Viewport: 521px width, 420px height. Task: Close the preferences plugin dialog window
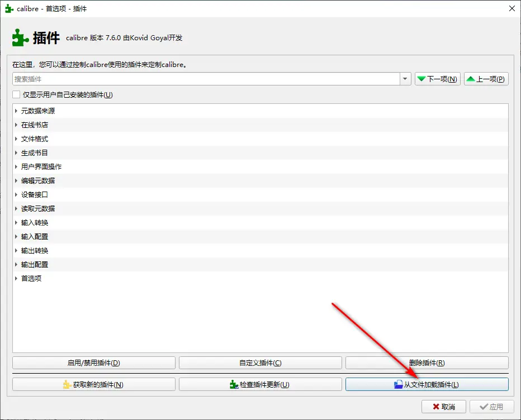pyautogui.click(x=511, y=9)
